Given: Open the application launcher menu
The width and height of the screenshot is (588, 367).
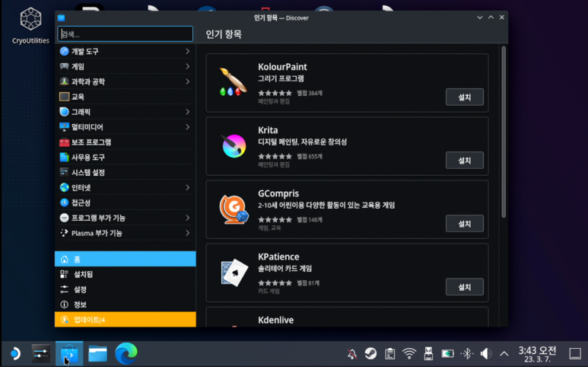Looking at the screenshot, I should tap(15, 353).
